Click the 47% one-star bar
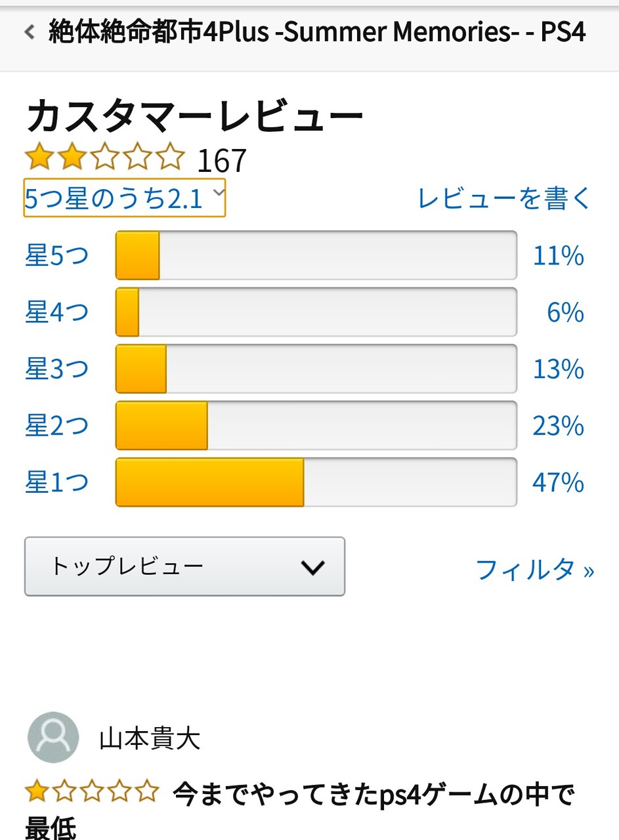Image resolution: width=619 pixels, height=840 pixels. (x=316, y=483)
